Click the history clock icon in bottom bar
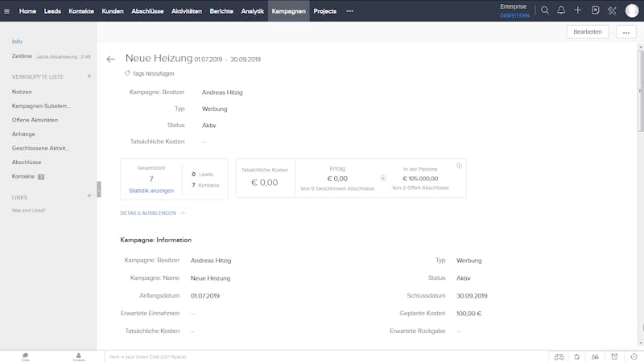Image resolution: width=644 pixels, height=362 pixels. coord(634,356)
